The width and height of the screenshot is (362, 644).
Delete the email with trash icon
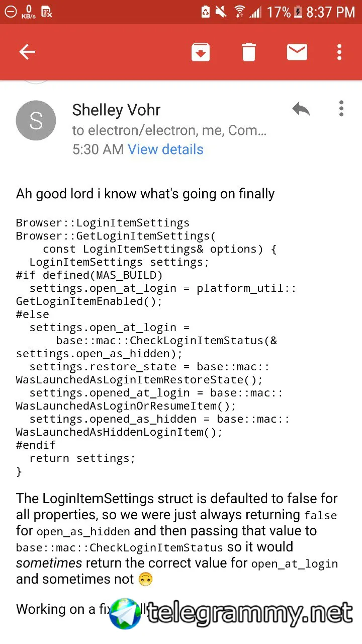tap(249, 52)
